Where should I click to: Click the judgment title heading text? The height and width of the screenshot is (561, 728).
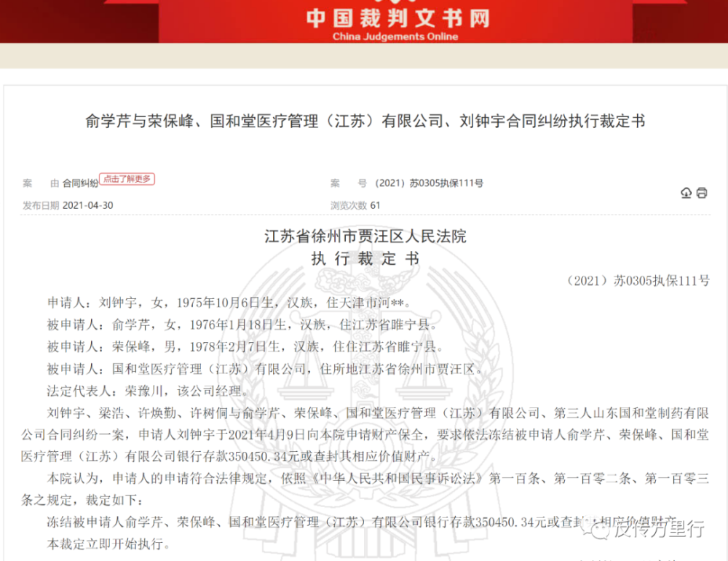pyautogui.click(x=365, y=121)
